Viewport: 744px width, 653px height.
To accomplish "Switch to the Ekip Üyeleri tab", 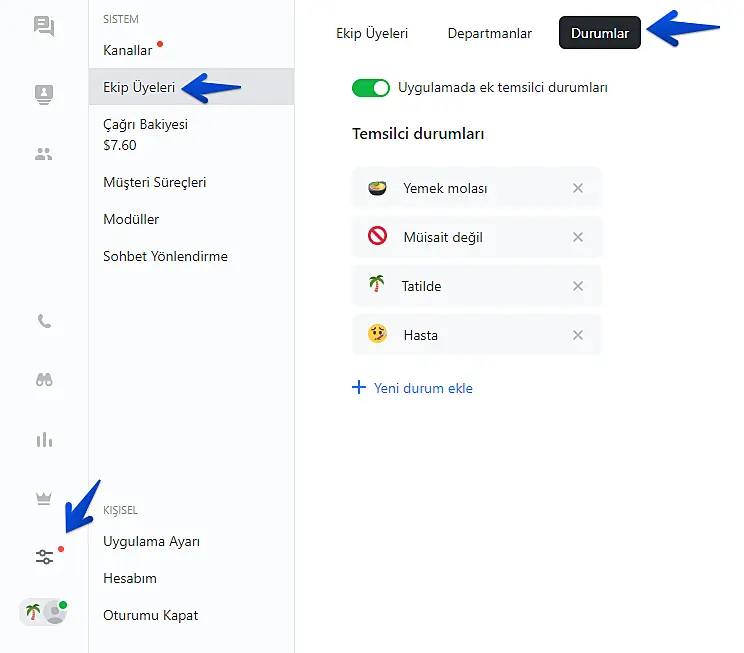I will 372,33.
